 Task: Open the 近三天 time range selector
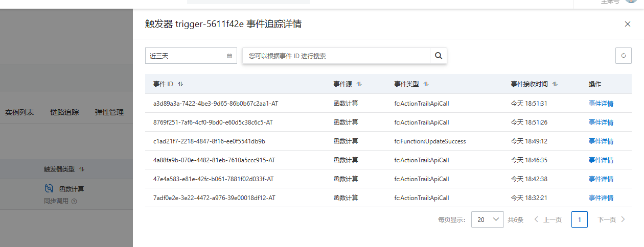191,56
